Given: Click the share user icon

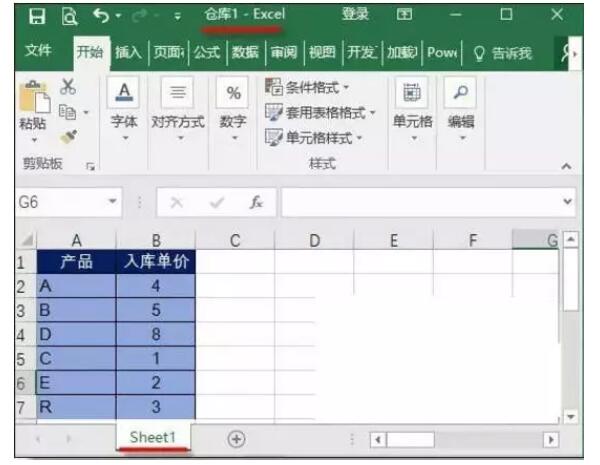Looking at the screenshot, I should coord(566,52).
